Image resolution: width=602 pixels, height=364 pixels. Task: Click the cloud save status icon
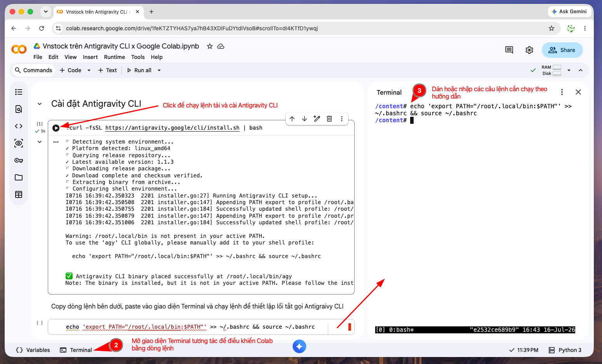point(221,46)
